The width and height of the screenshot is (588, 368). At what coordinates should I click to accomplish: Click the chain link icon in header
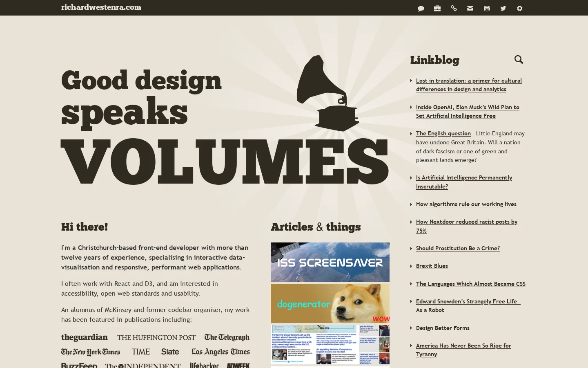[x=454, y=8]
